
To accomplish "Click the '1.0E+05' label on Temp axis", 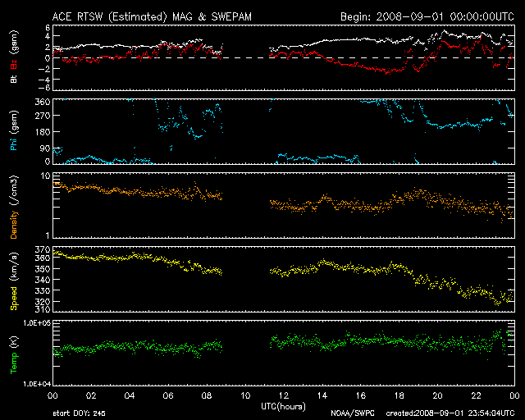I will [x=37, y=323].
